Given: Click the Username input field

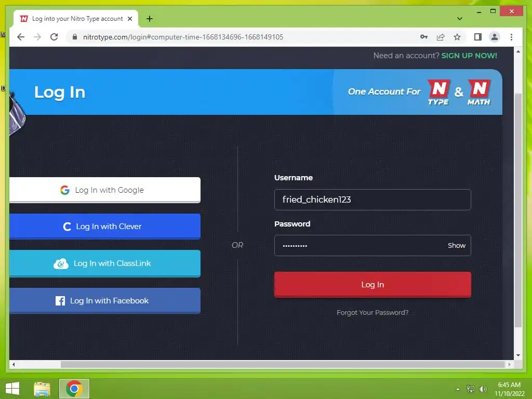Looking at the screenshot, I should pos(373,199).
